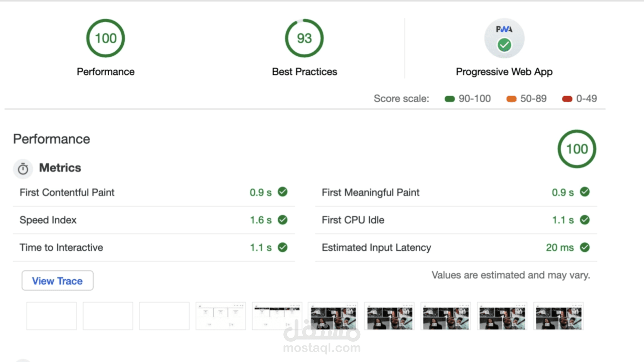Open the Performance category label link
The height and width of the screenshot is (362, 644).
click(x=106, y=72)
